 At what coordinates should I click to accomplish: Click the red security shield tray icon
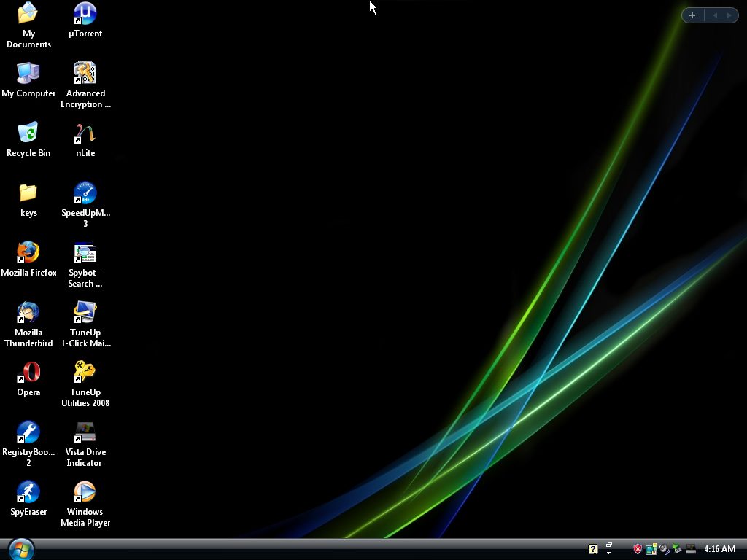pos(638,549)
